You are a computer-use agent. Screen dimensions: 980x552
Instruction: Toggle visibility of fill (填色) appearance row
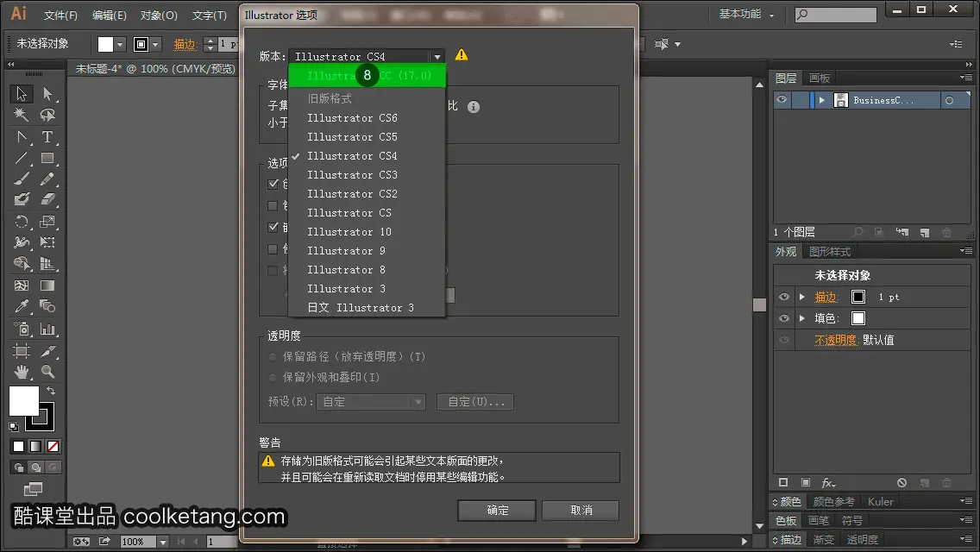coord(784,318)
